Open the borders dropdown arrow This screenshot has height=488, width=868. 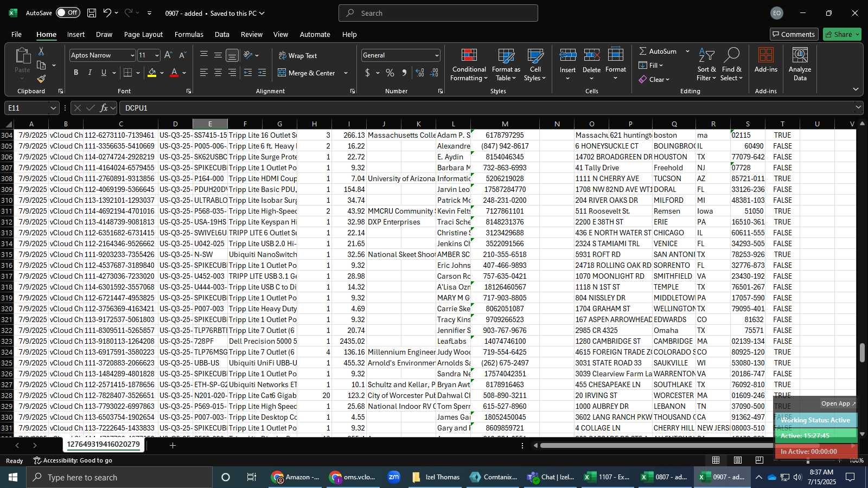coord(138,73)
